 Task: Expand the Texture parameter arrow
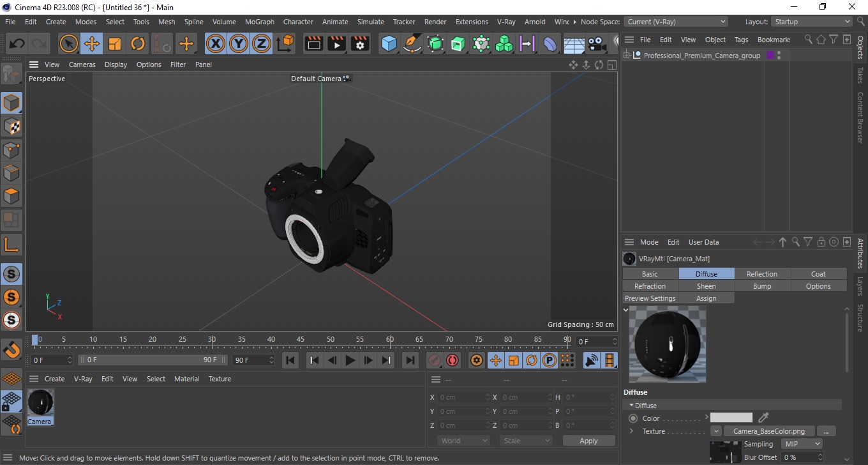[631, 431]
